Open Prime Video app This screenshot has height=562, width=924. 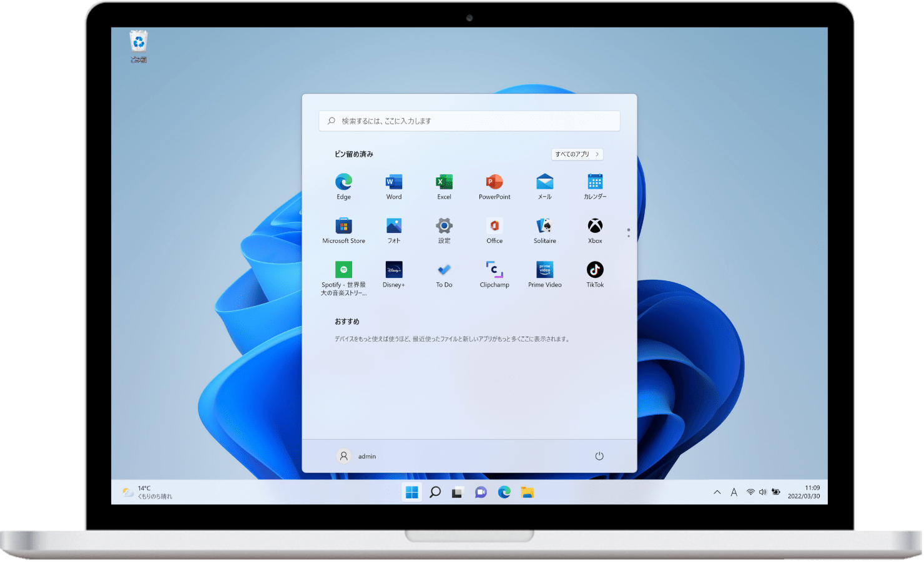545,275
